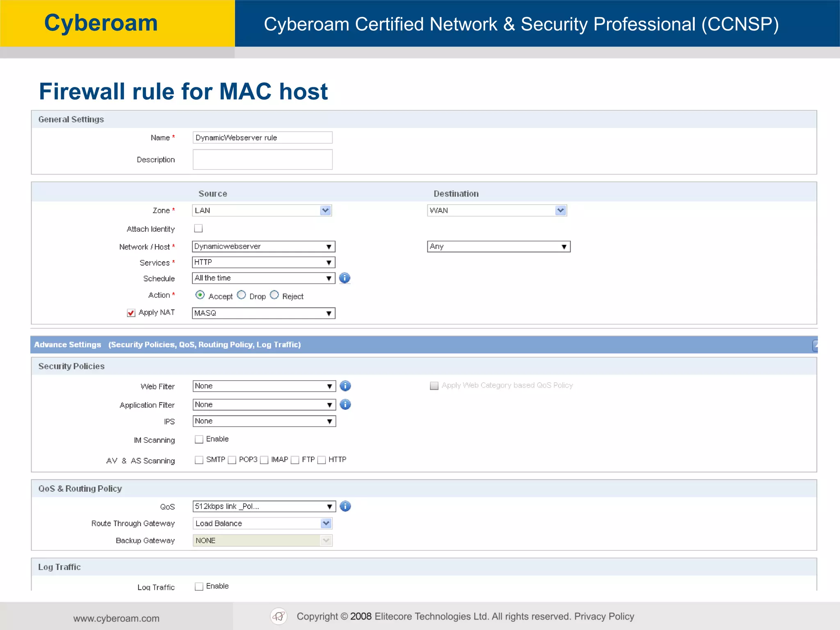
Task: Open the Destination Zone WAN dropdown
Action: coord(497,210)
